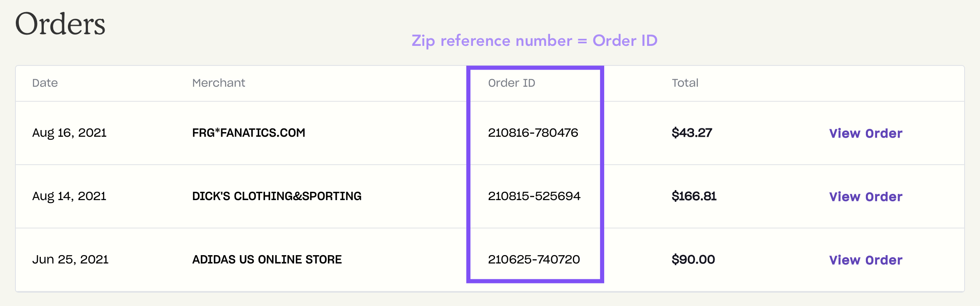
Task: Open View Order for Dick's Clothing&Sporting
Action: tap(865, 197)
